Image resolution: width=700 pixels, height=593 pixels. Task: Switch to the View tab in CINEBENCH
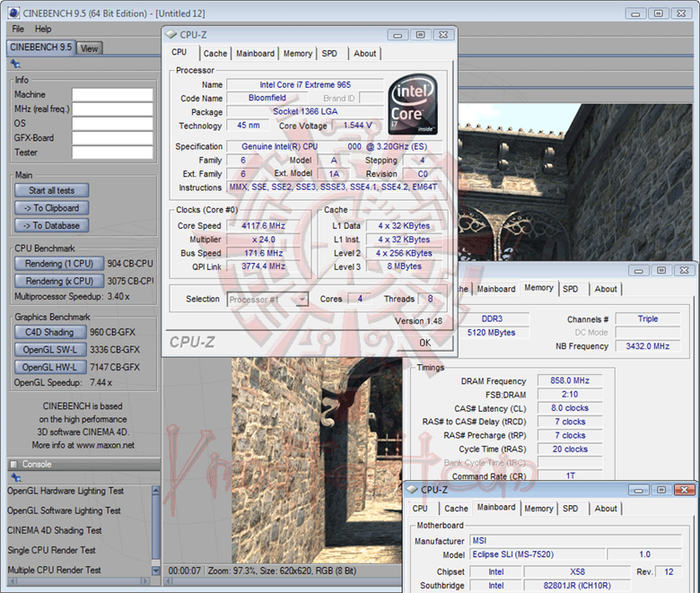(89, 48)
